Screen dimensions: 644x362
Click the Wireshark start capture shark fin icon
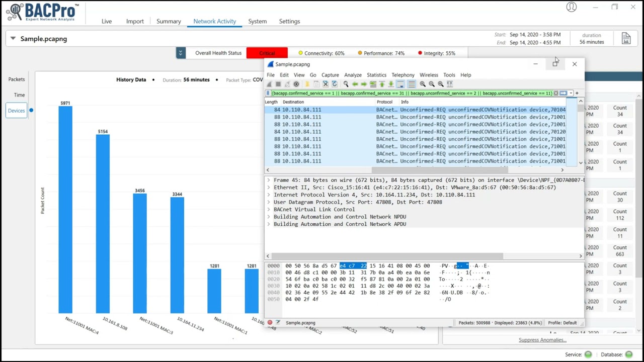coord(269,84)
